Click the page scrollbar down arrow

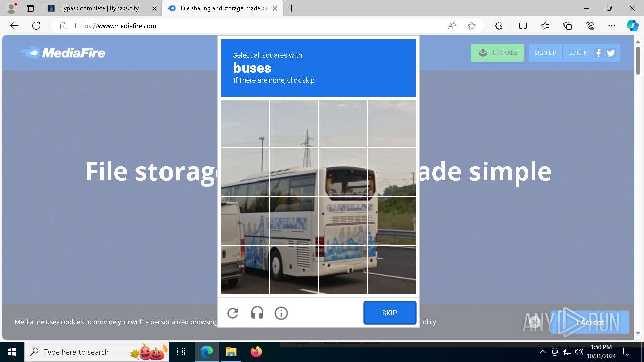tap(638, 333)
